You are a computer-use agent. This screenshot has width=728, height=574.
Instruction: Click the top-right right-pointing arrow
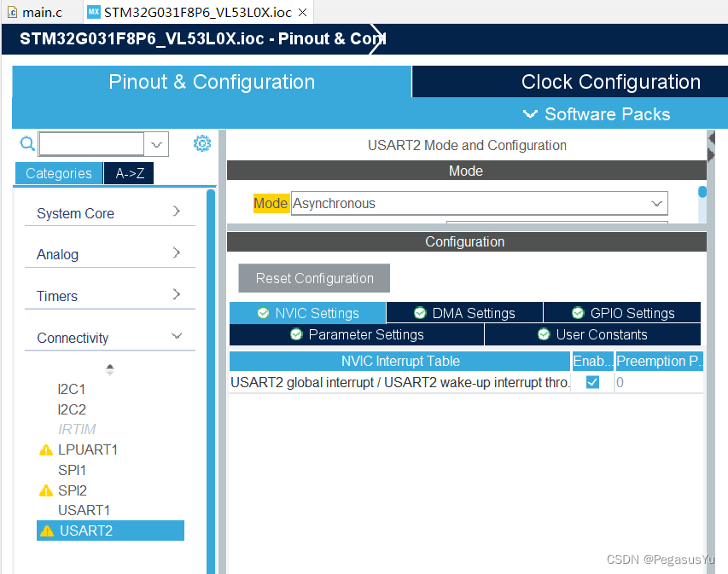click(711, 154)
